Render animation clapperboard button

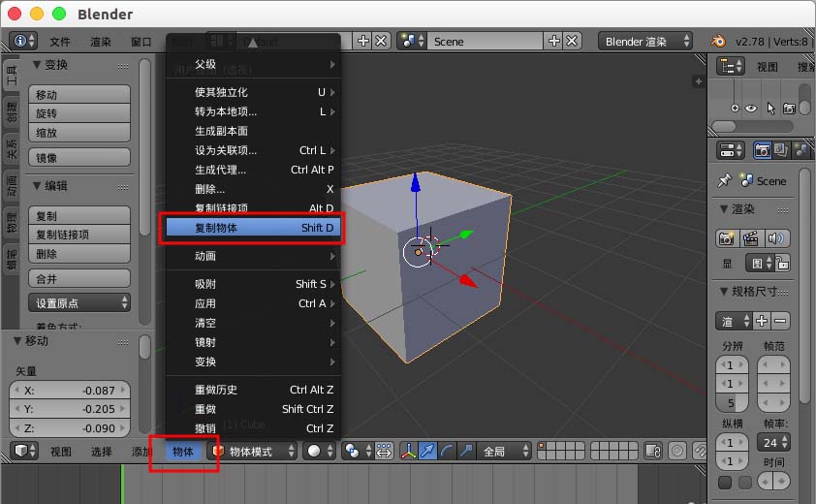(750, 238)
